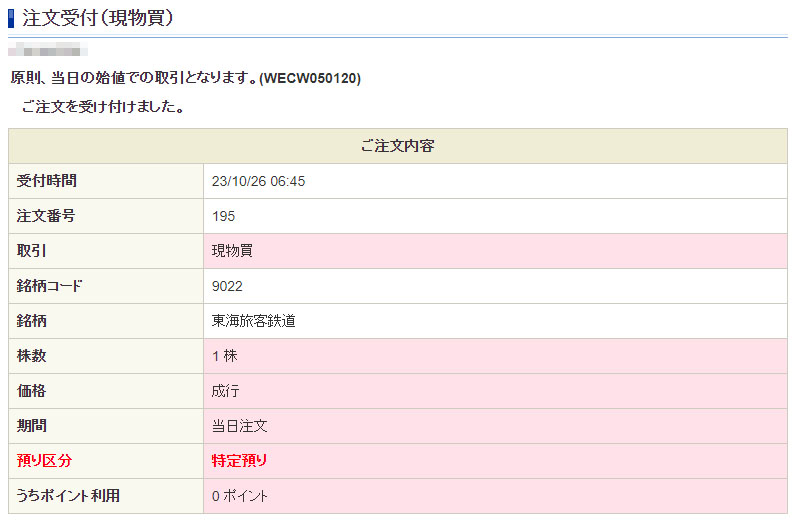Click the 注文受付(現物買) page heading
This screenshot has height=522, width=796.
(98, 17)
